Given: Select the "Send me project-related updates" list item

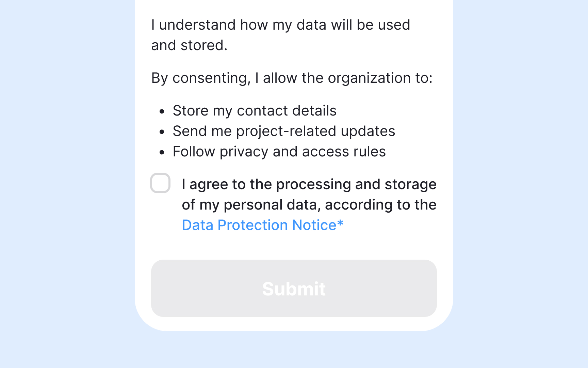Looking at the screenshot, I should 284,131.
